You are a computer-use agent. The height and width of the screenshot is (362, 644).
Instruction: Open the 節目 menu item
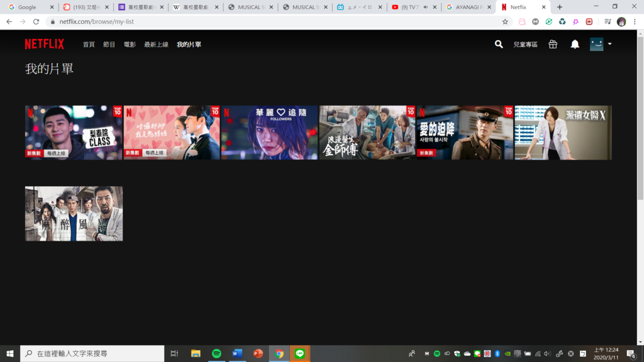click(x=109, y=45)
